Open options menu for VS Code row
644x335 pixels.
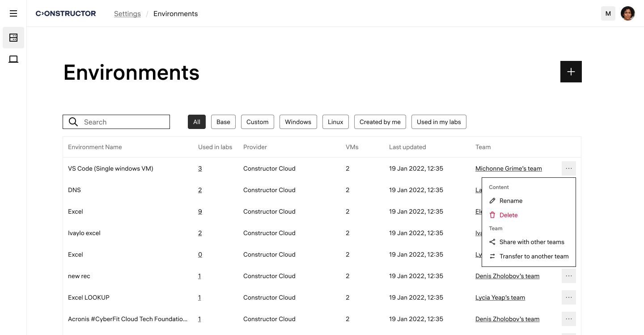click(568, 168)
